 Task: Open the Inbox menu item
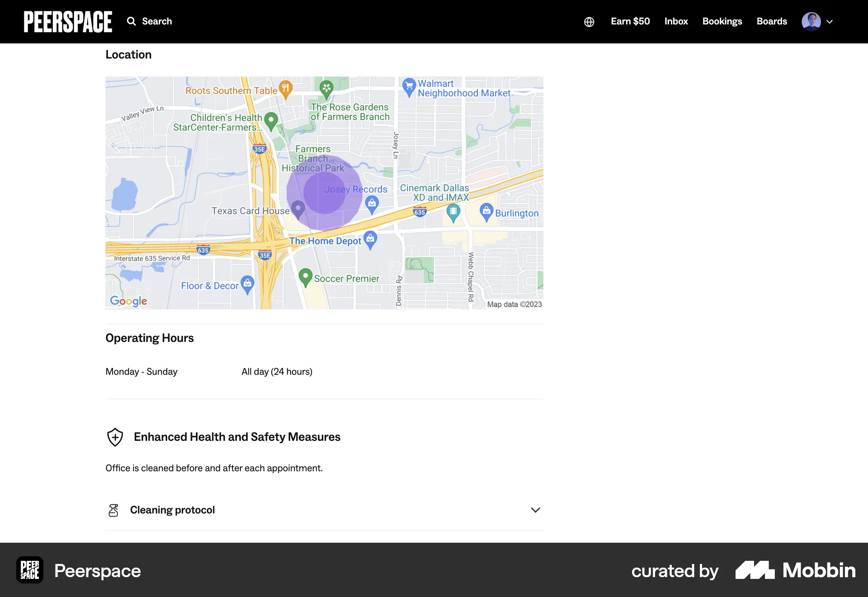676,21
